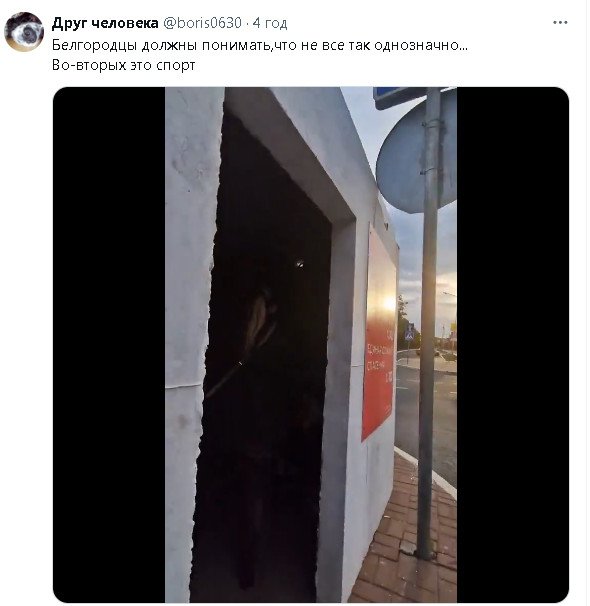Select the line Во-вторых это спорт
This screenshot has width=590, height=606.
(x=123, y=65)
